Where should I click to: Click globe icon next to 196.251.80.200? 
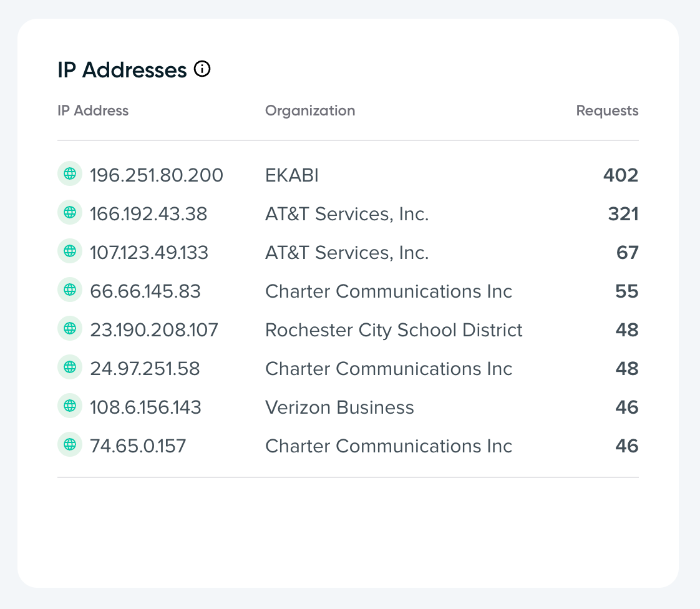click(x=70, y=174)
